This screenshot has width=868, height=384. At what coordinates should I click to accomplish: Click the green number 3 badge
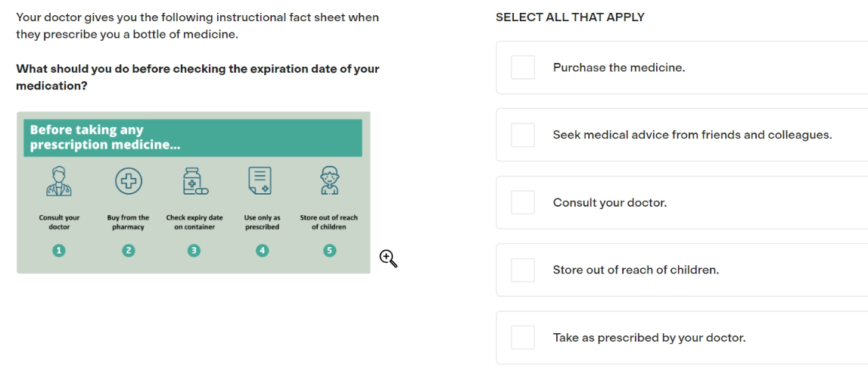(x=193, y=251)
